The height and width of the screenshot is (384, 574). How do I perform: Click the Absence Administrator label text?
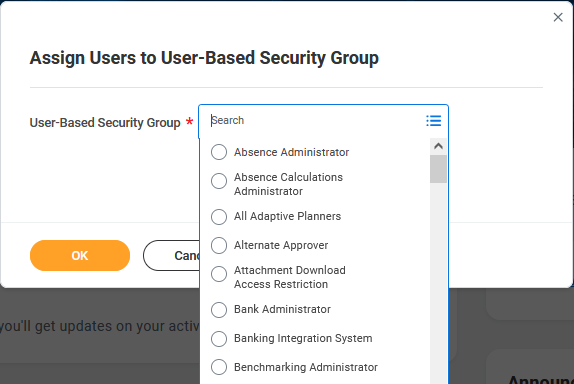point(291,152)
